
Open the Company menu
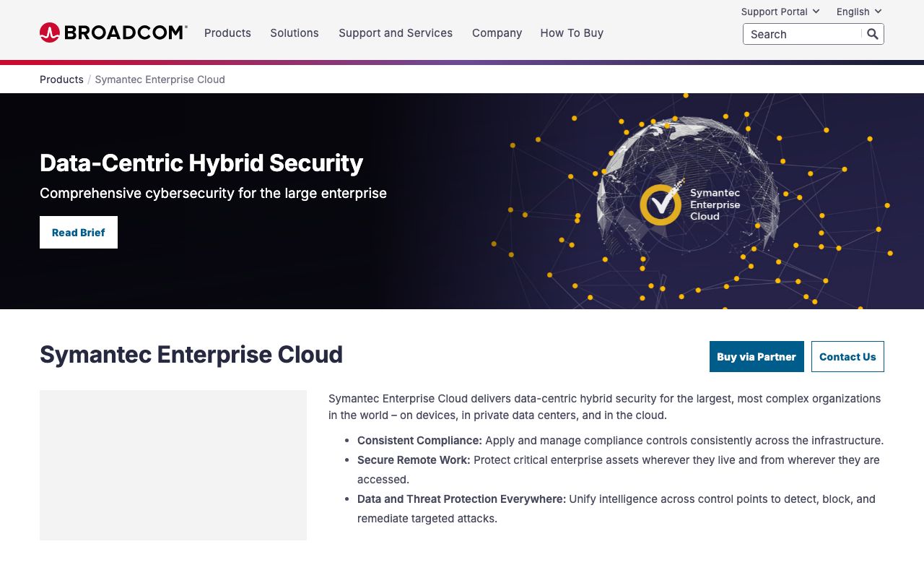click(x=497, y=33)
